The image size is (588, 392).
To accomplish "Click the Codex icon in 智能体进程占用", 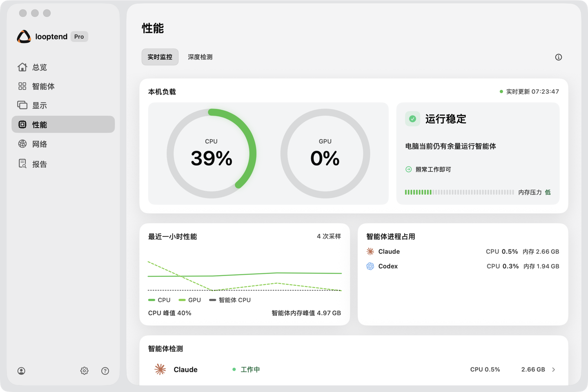I will (370, 266).
